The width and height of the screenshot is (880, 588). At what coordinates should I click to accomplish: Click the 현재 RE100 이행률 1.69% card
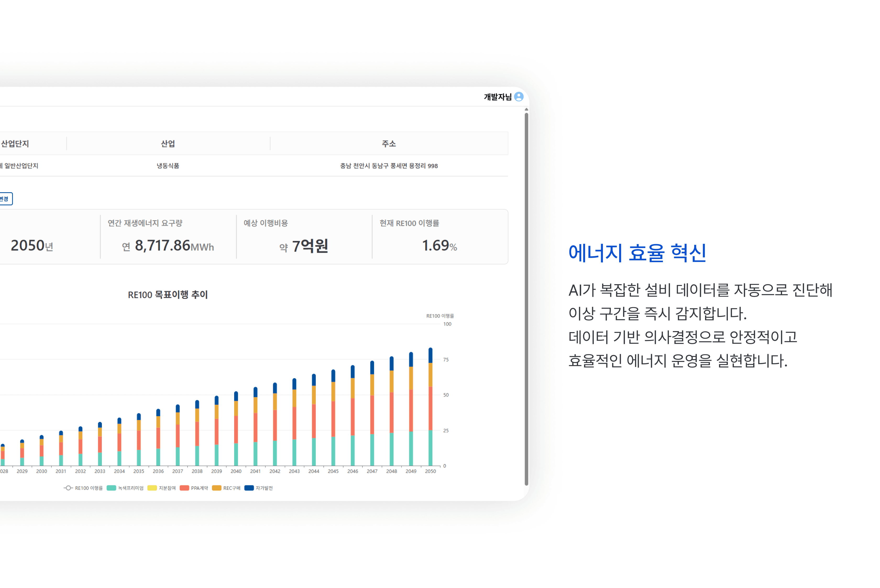[439, 237]
